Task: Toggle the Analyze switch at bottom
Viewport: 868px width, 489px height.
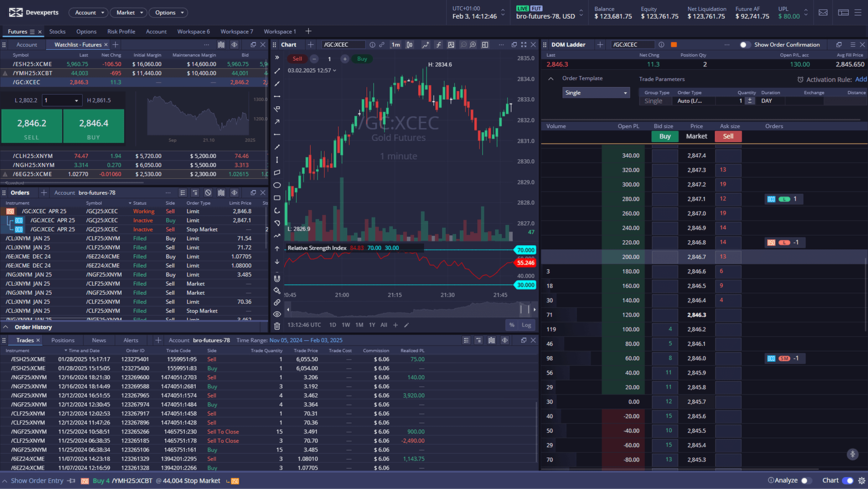Action: click(806, 480)
